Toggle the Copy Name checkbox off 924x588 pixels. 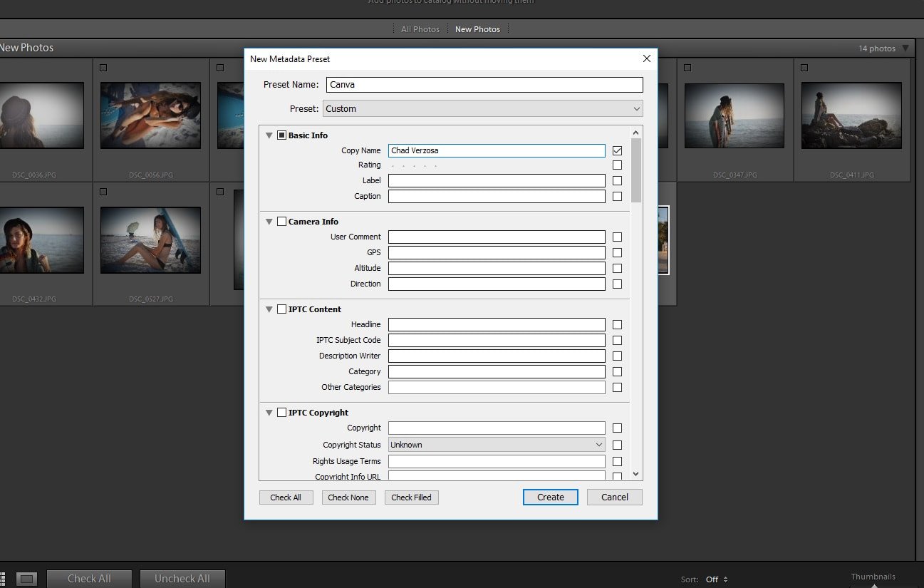pyautogui.click(x=617, y=150)
